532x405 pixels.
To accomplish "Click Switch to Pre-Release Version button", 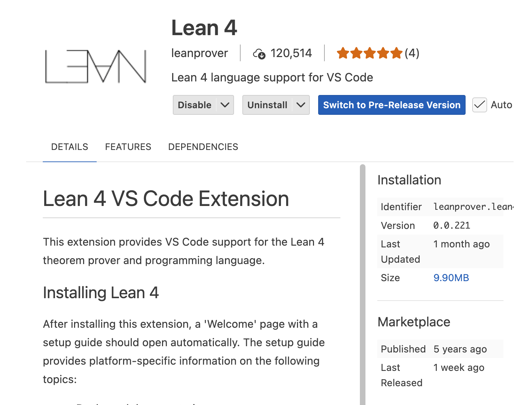I will [392, 105].
